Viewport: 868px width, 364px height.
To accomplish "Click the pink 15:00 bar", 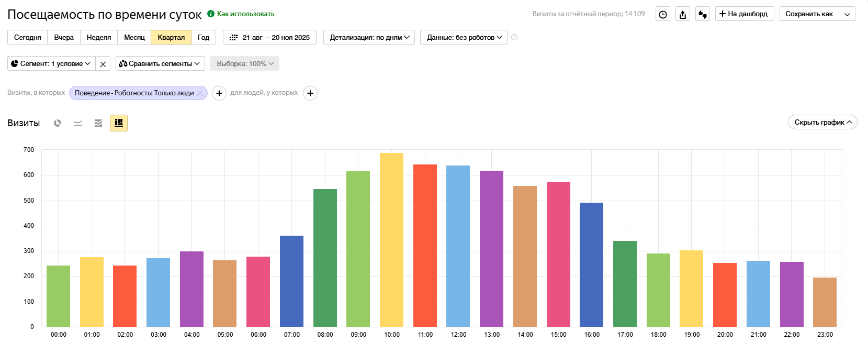I will 558,254.
